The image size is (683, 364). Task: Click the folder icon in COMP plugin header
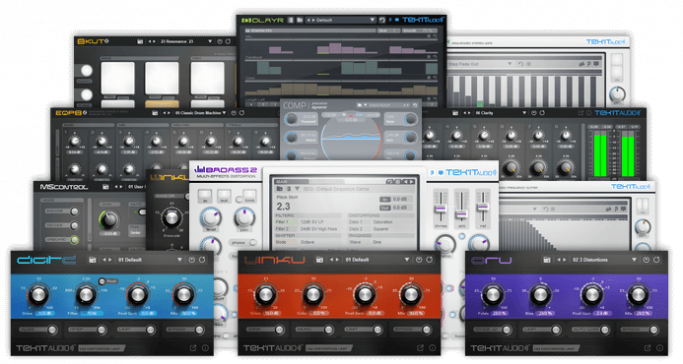(359, 105)
